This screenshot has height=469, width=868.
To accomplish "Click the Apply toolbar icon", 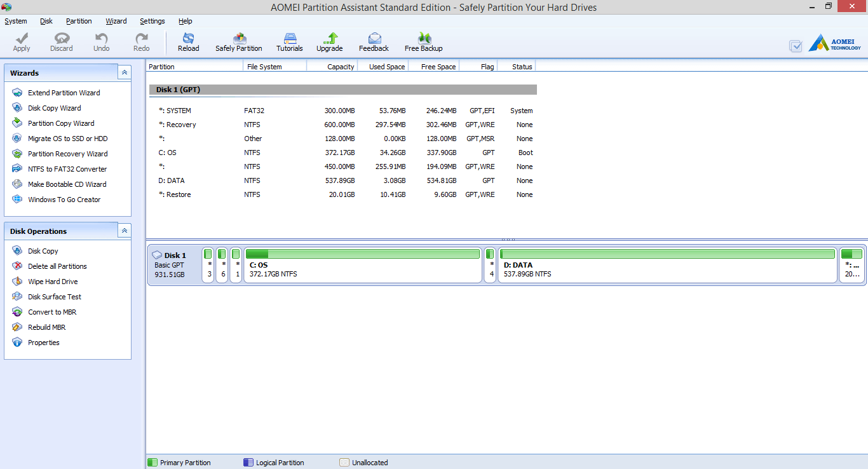I will tap(22, 39).
